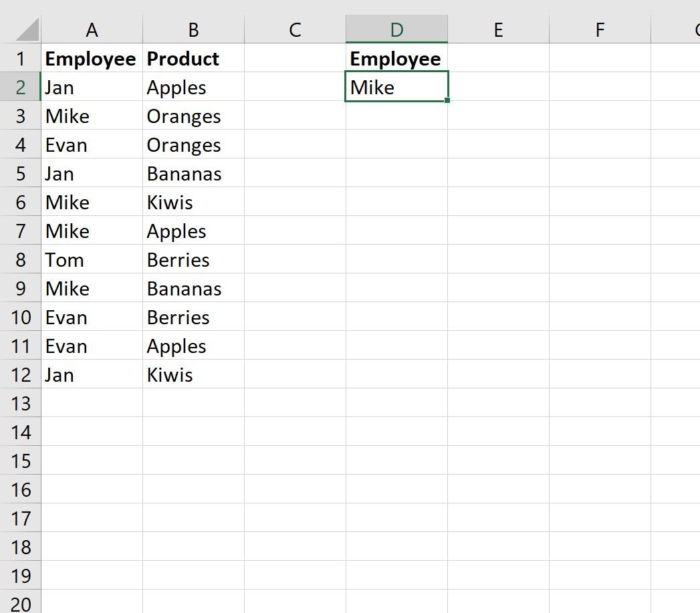The height and width of the screenshot is (613, 700).
Task: Click cell A8 containing Tom
Action: 92,259
